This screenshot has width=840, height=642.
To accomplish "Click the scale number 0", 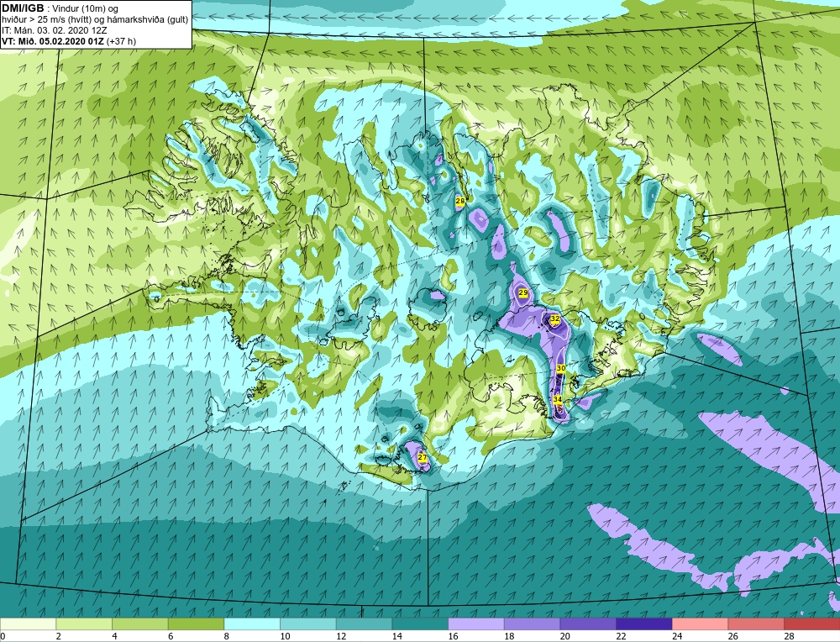I will 3,636.
